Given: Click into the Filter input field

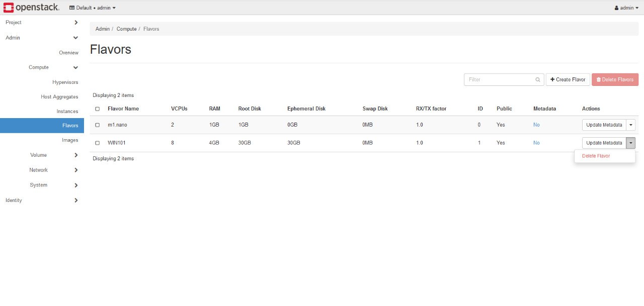Looking at the screenshot, I should click(499, 80).
